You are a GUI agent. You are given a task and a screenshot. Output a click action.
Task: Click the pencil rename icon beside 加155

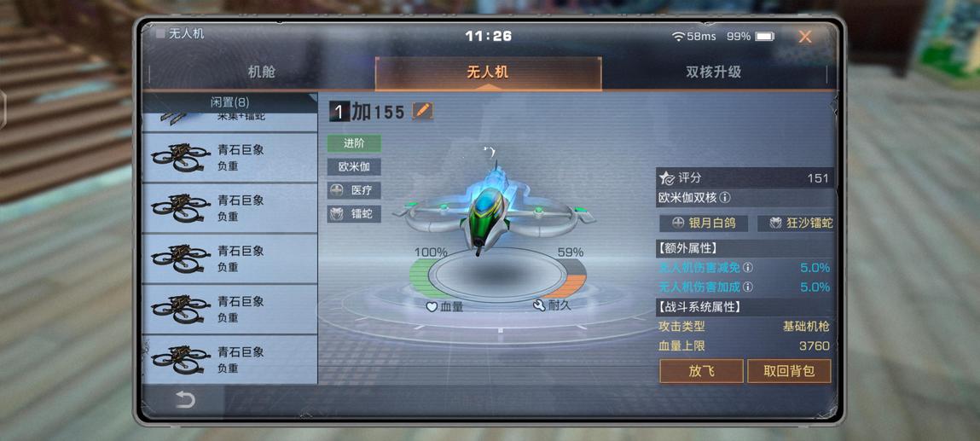[422, 111]
